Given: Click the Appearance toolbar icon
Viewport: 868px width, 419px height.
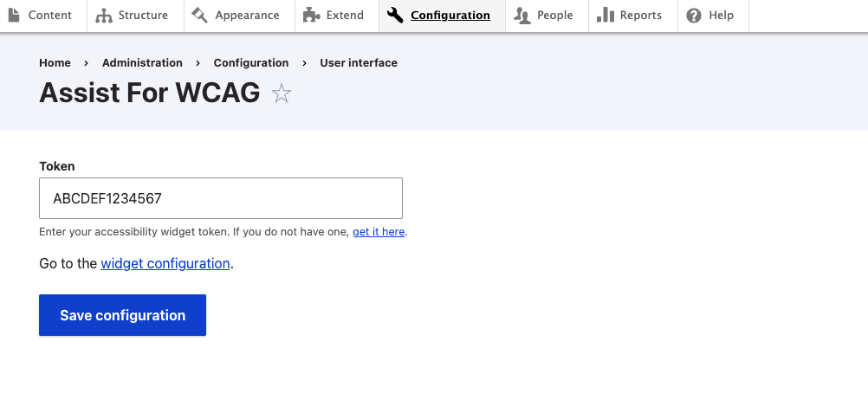Looking at the screenshot, I should [200, 16].
